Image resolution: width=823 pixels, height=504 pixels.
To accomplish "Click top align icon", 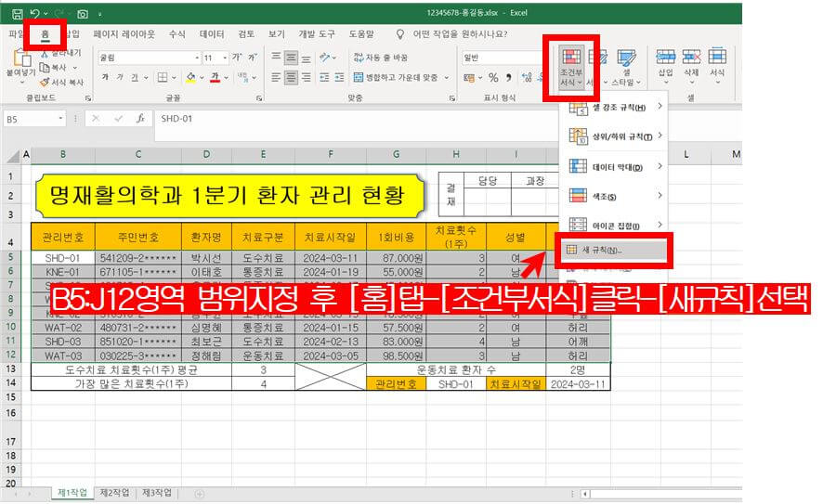I will pos(276,57).
